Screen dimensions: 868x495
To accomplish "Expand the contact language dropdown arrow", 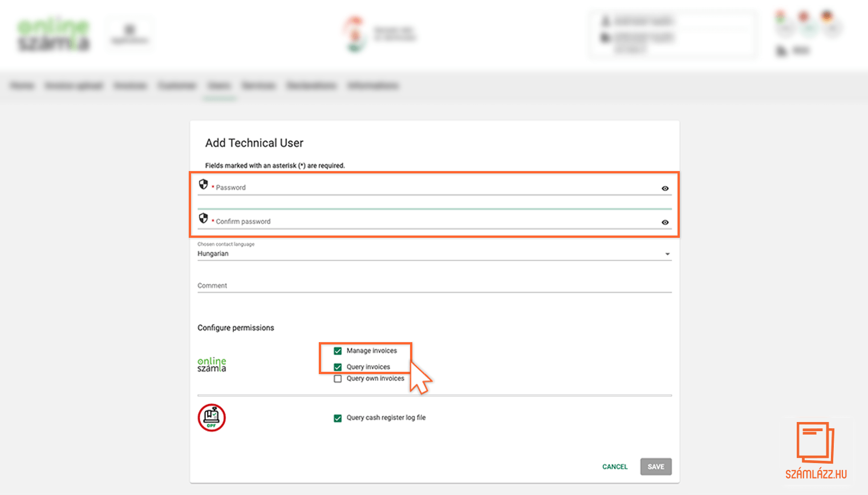I will [667, 254].
